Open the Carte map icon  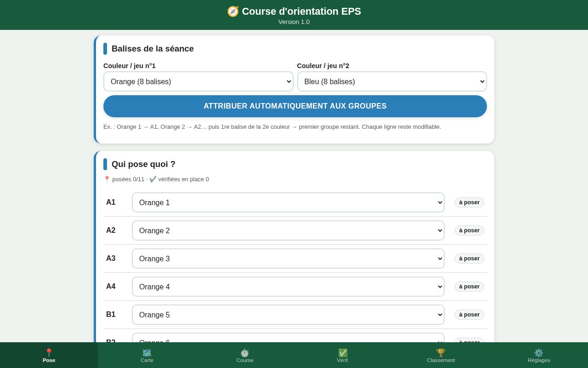point(147,353)
